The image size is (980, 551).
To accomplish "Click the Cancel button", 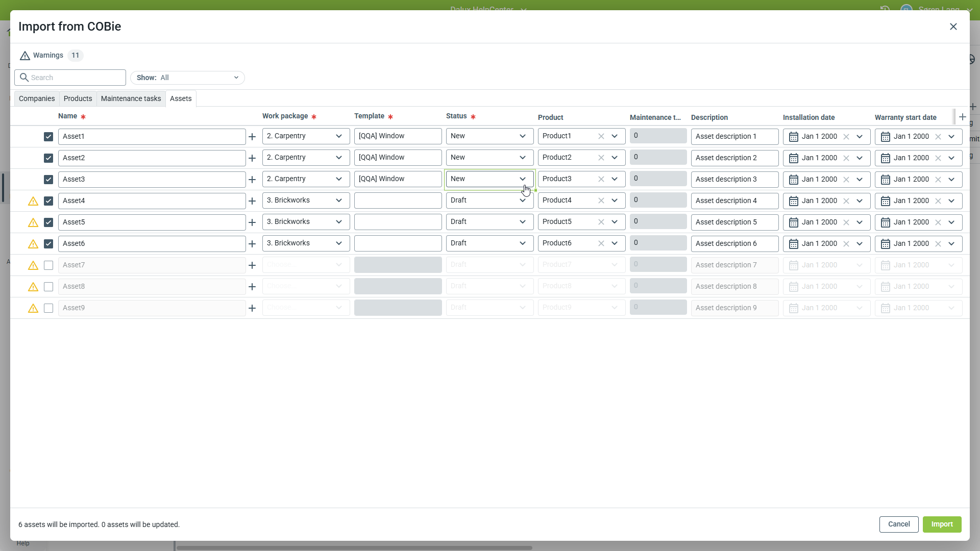I will point(898,524).
